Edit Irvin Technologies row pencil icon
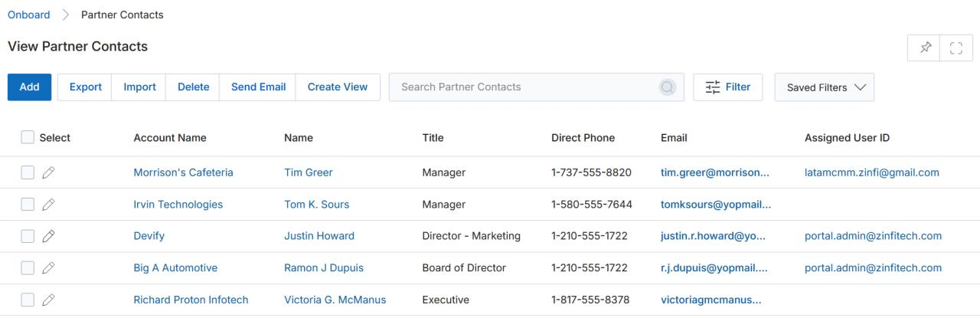The width and height of the screenshot is (980, 318). 48,205
